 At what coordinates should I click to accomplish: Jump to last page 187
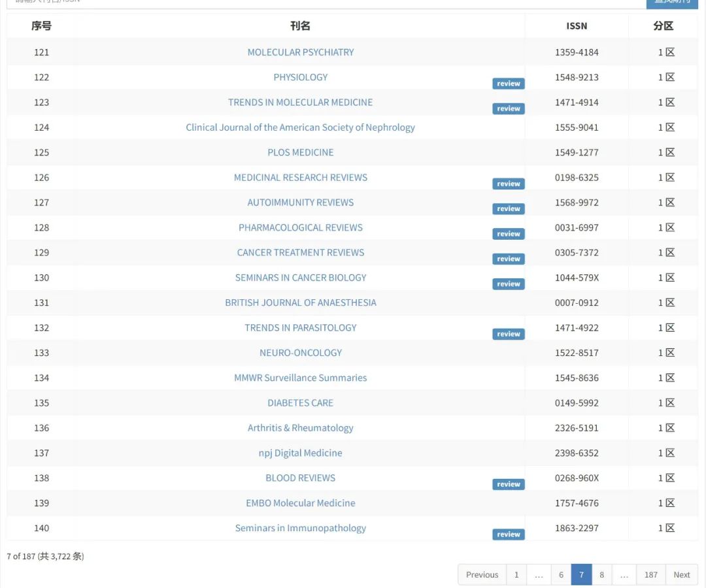[650, 575]
